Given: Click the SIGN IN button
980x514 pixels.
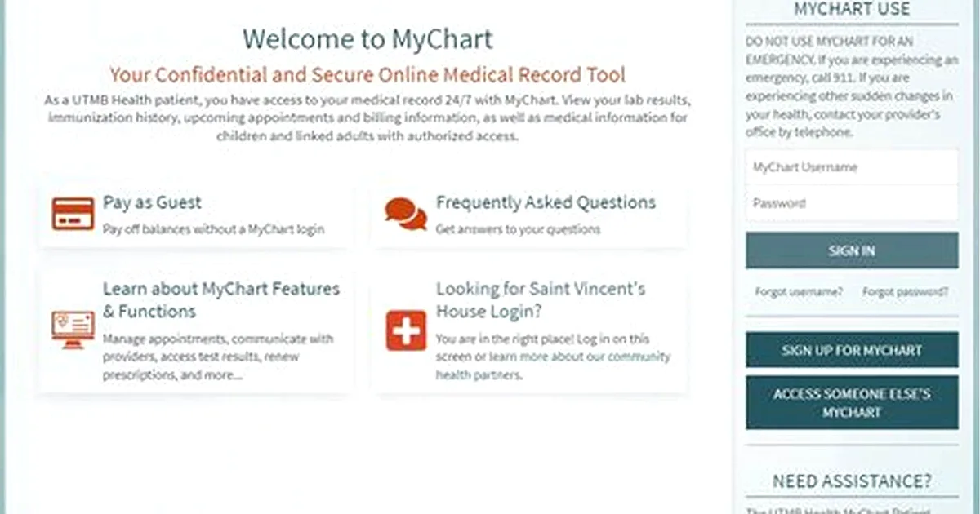Looking at the screenshot, I should tap(852, 250).
